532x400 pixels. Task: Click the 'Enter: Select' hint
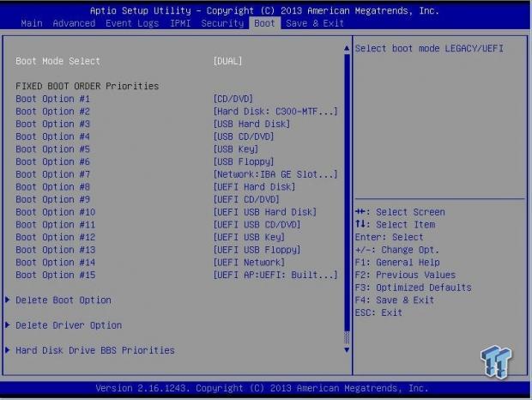click(390, 237)
